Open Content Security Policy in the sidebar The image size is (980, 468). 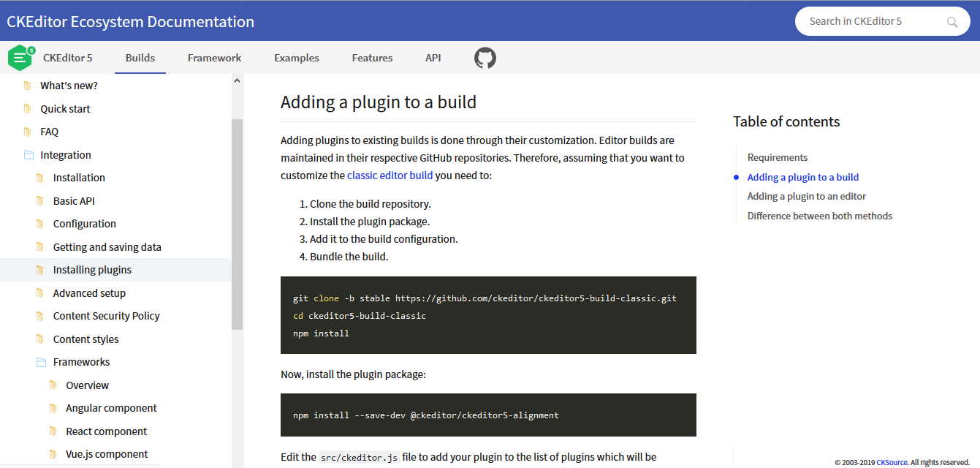107,316
